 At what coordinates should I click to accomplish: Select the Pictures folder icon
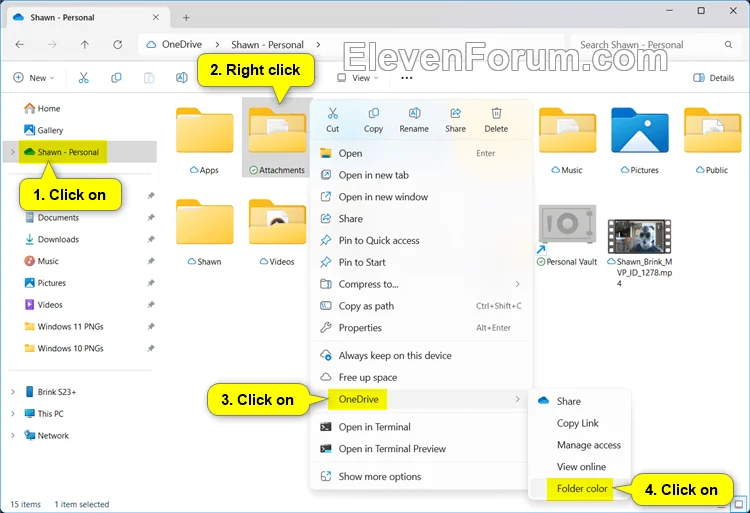pyautogui.click(x=640, y=130)
